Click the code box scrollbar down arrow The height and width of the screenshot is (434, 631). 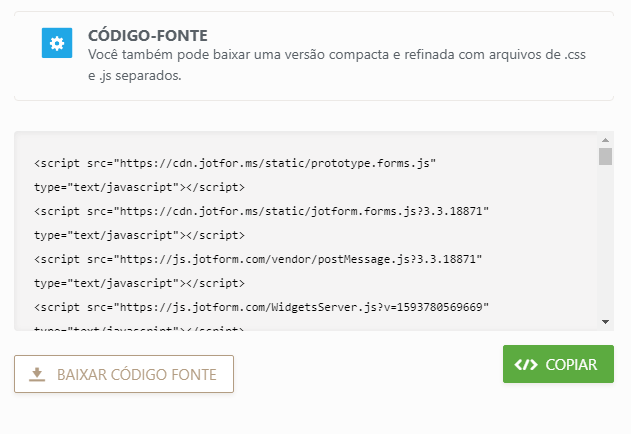coord(605,320)
